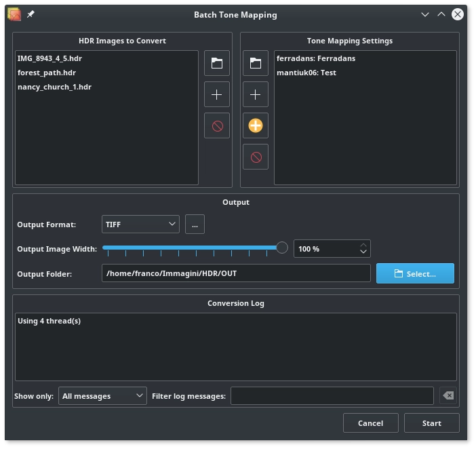Decrease output image width percentage
This screenshot has height=449, width=476.
363,252
